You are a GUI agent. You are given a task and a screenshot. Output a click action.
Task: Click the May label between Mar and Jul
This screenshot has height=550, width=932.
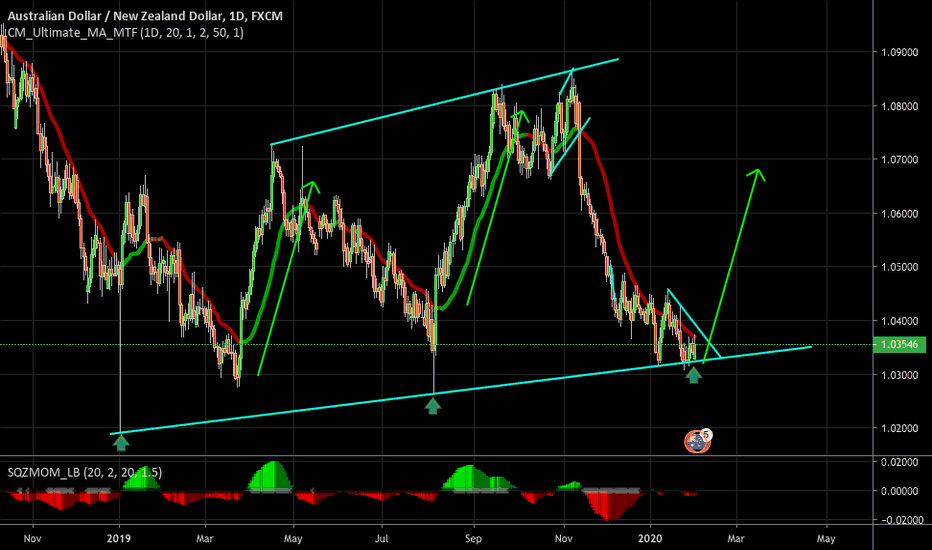[293, 539]
